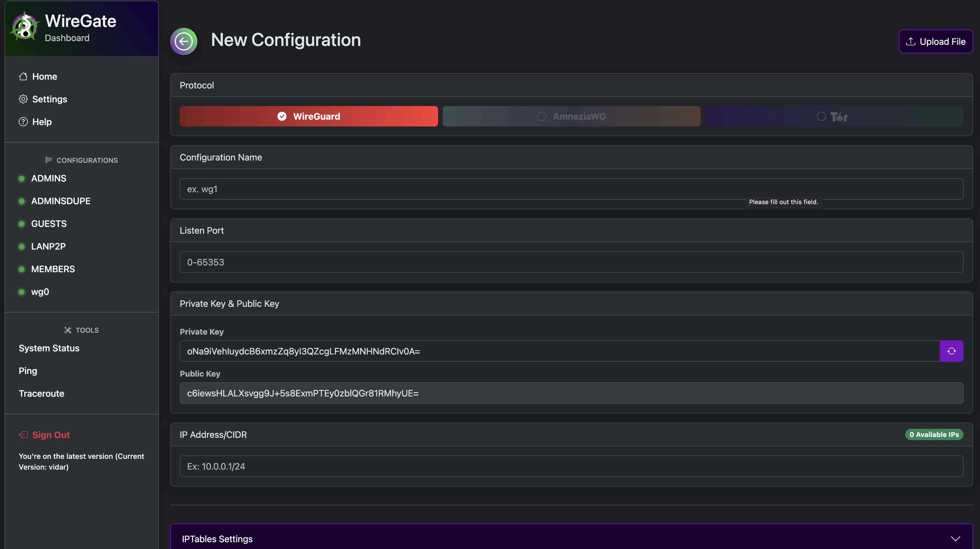This screenshot has height=549, width=980.
Task: Click the TOOLS section label
Action: pyautogui.click(x=87, y=330)
